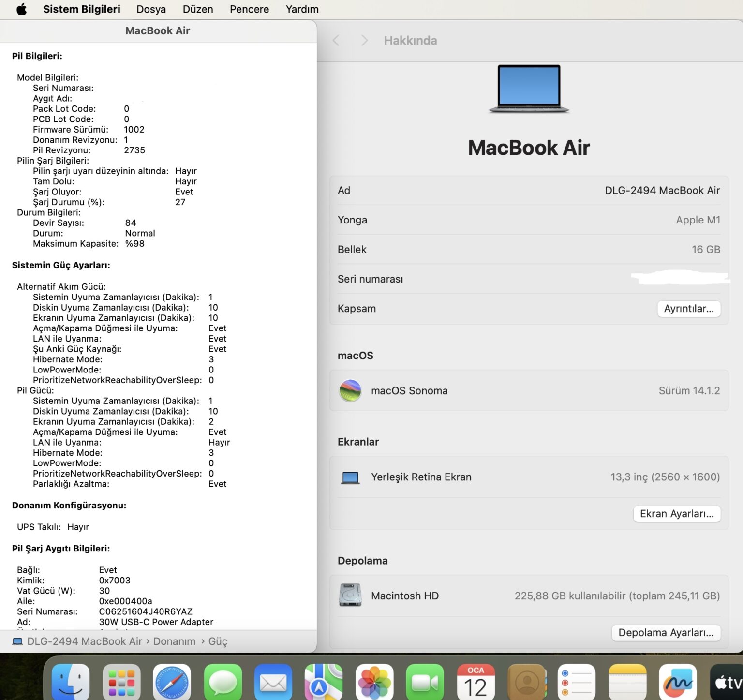This screenshot has width=743, height=700.
Task: Open Mail from the Dock
Action: tap(273, 682)
